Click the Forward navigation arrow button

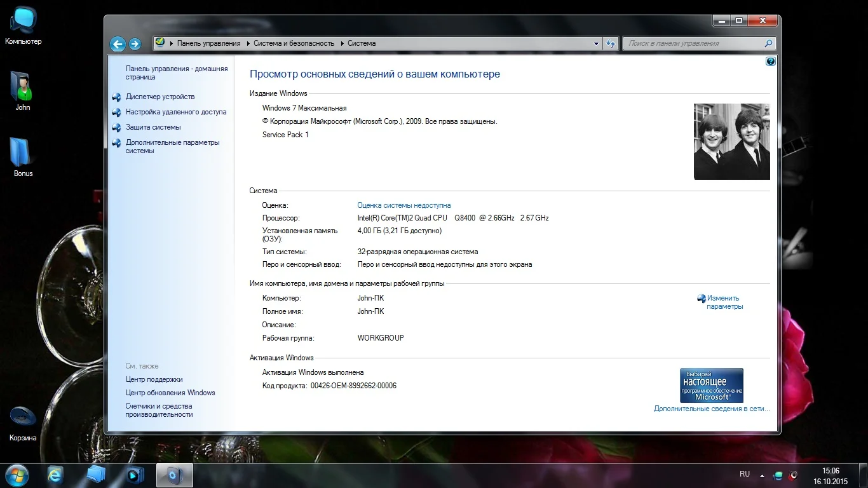pyautogui.click(x=135, y=44)
